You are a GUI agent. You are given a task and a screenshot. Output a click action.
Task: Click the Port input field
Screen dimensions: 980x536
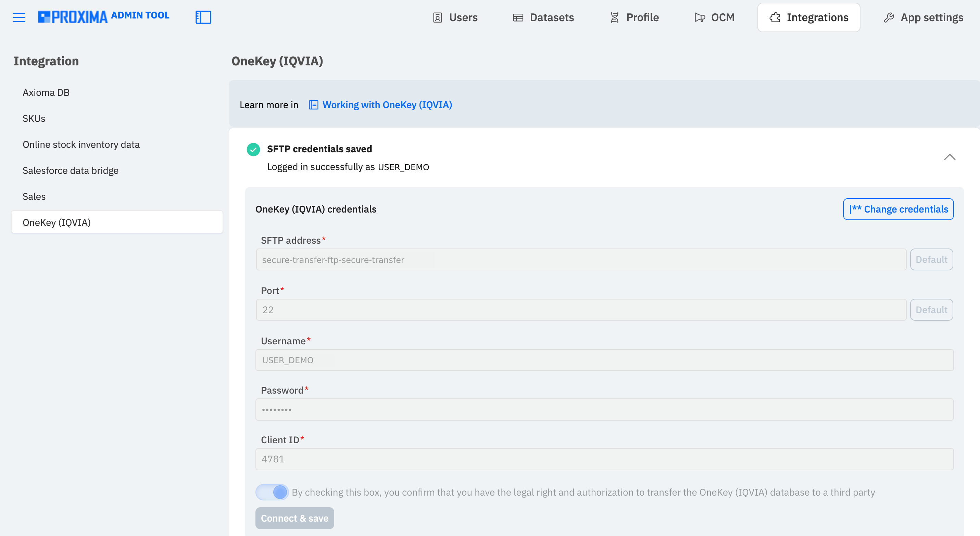[x=581, y=310]
